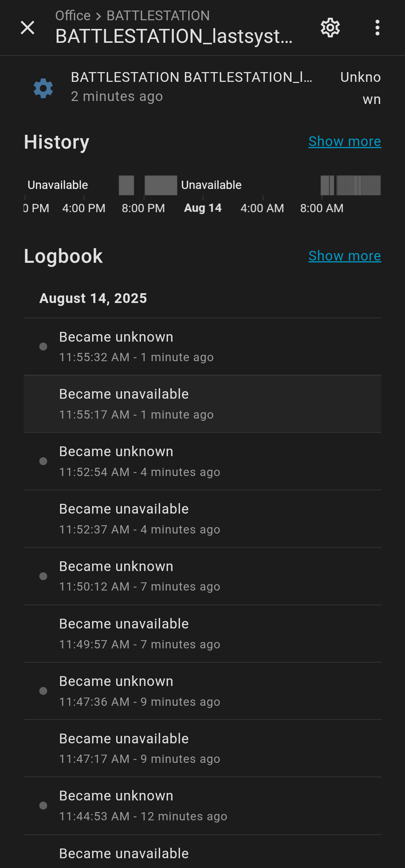Click the gray dot beside the 11:44:53 AM entry
Screen dimensions: 405x868
pyautogui.click(x=43, y=805)
